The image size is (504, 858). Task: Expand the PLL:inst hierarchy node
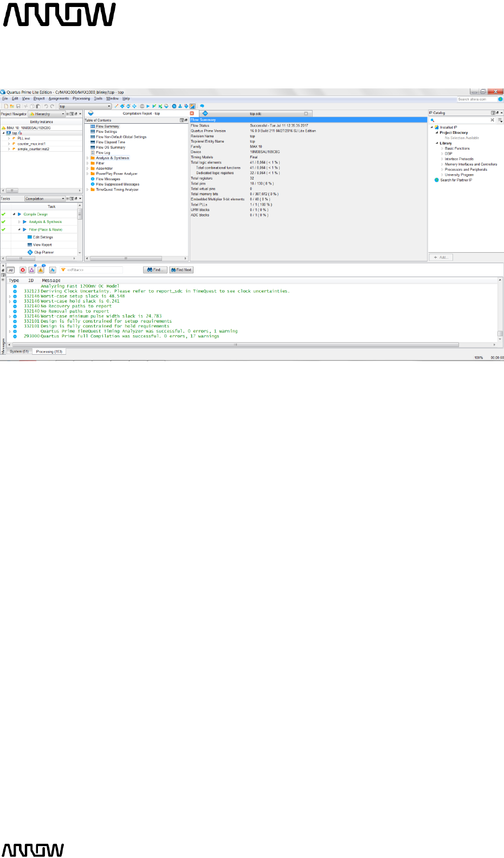point(9,138)
